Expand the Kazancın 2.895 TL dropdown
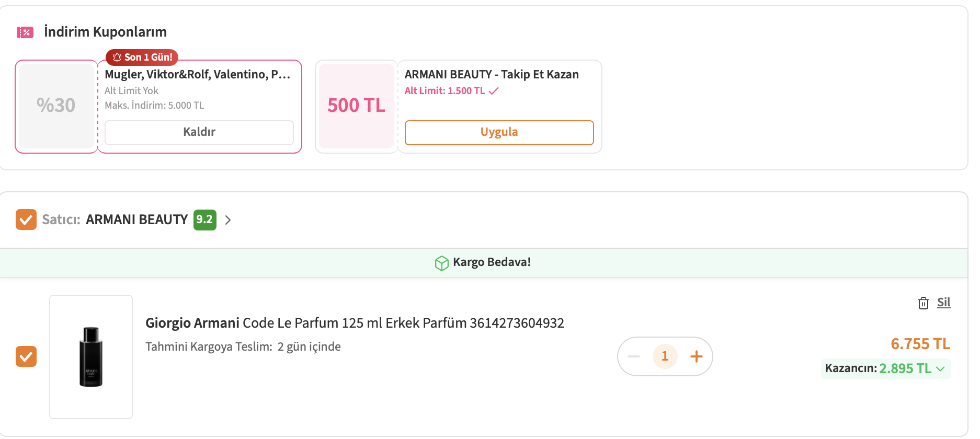Viewport: 980px width, 439px height. click(x=940, y=369)
